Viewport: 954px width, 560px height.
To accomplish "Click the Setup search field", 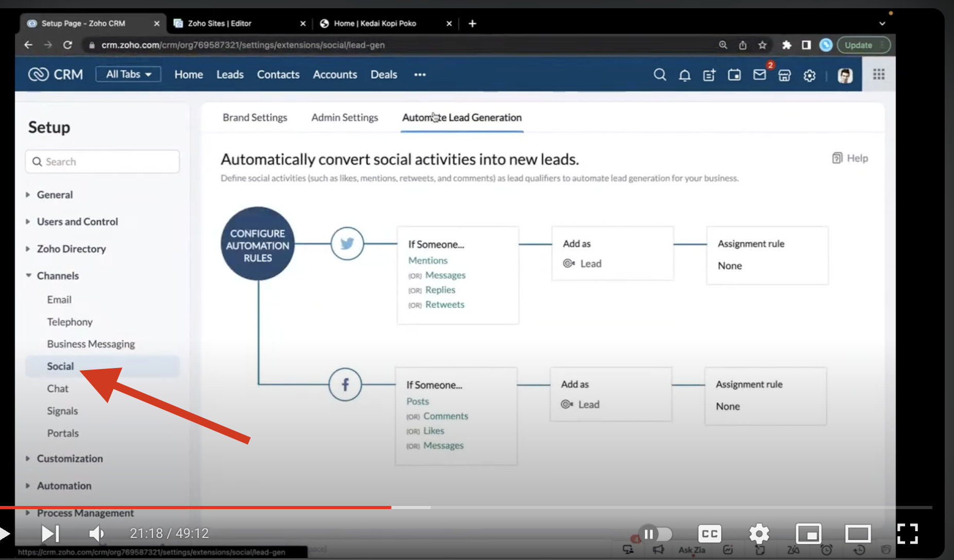I will tap(103, 162).
